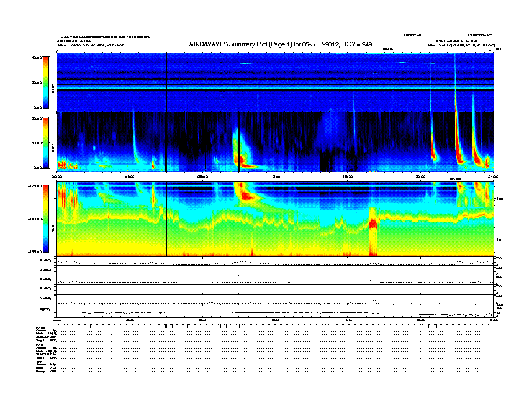This screenshot has width=532, height=411.
Task: Select the 20.00 tick on RAD2 scale
Action: tap(36, 83)
